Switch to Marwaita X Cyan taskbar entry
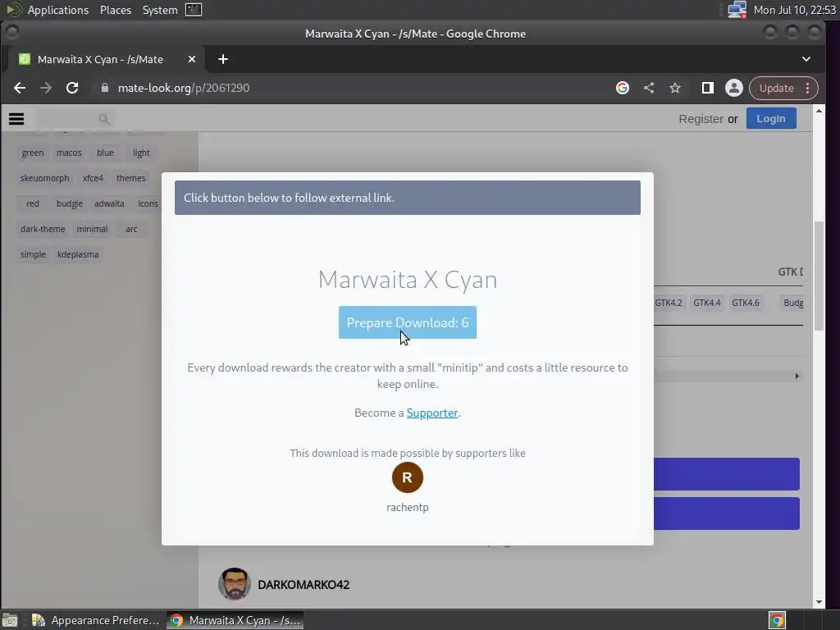The height and width of the screenshot is (630, 840). tap(235, 620)
